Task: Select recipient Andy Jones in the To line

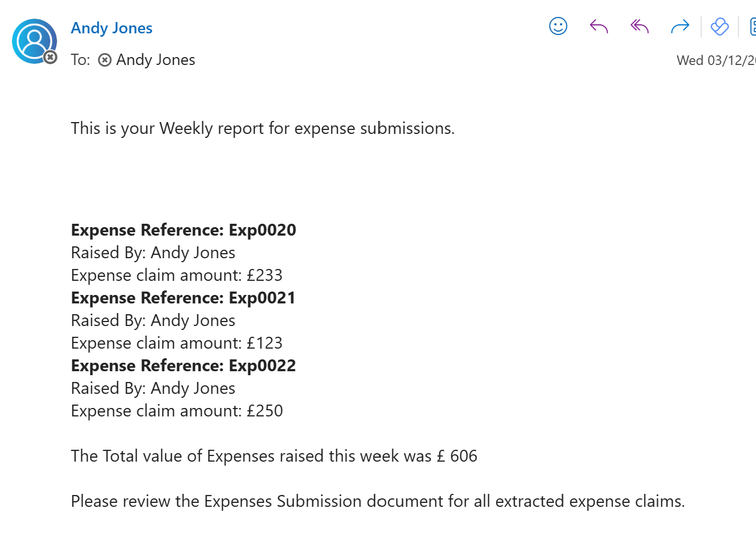Action: tap(155, 60)
